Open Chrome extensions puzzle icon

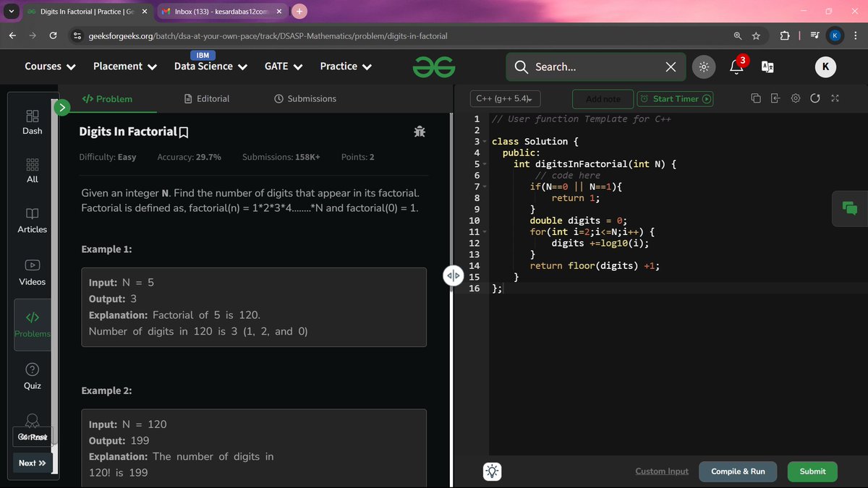785,36
